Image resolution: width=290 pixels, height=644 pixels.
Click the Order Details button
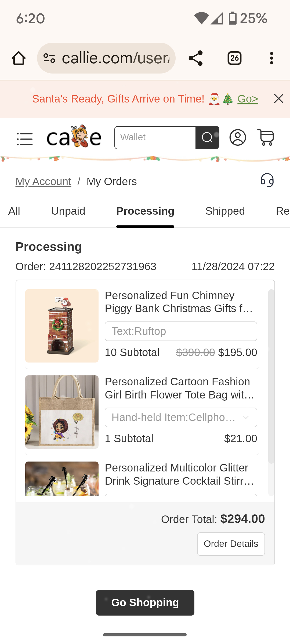coord(231,544)
